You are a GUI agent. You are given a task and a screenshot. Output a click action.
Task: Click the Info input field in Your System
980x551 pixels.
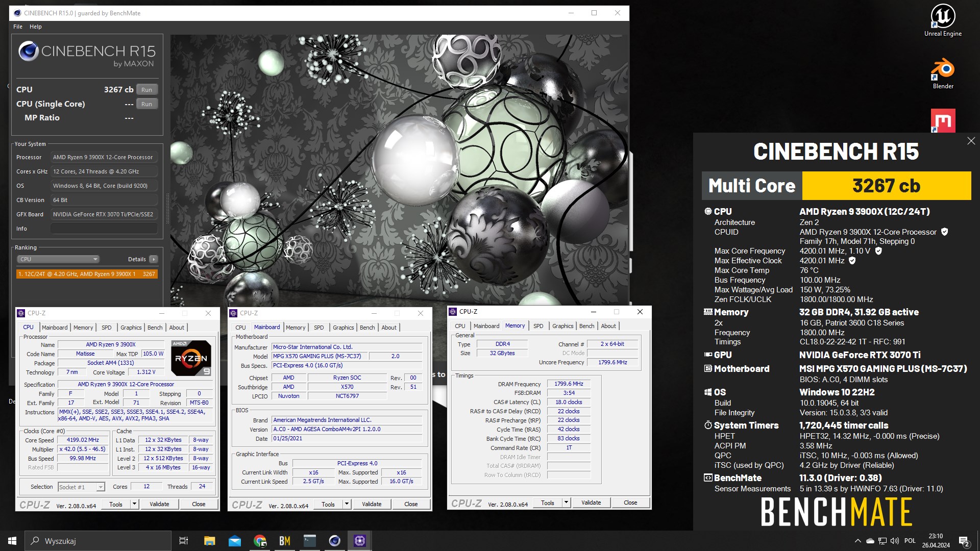point(104,229)
